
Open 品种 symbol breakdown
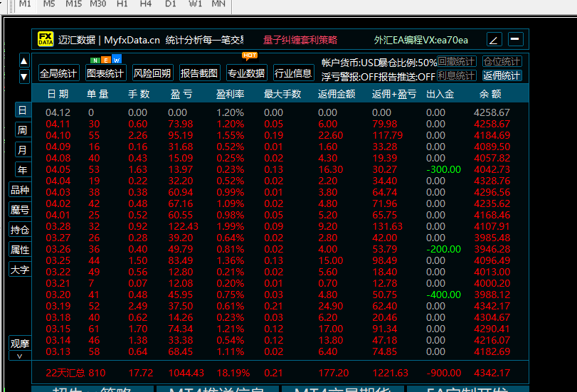point(20,190)
